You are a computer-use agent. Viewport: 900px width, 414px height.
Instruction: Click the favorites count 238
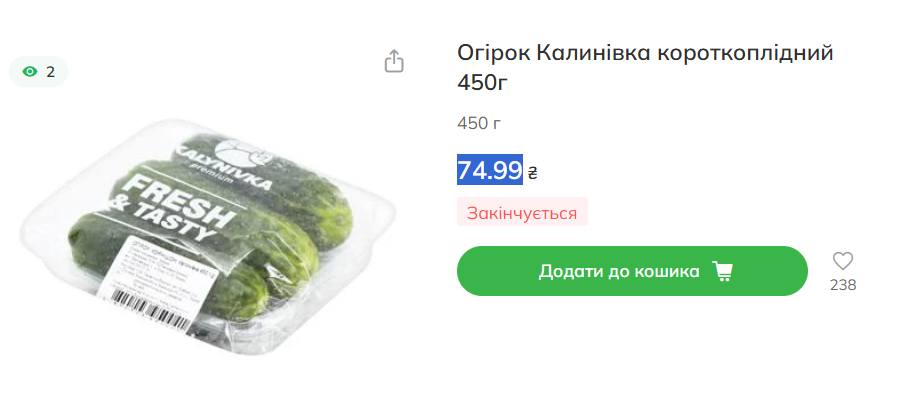843,285
